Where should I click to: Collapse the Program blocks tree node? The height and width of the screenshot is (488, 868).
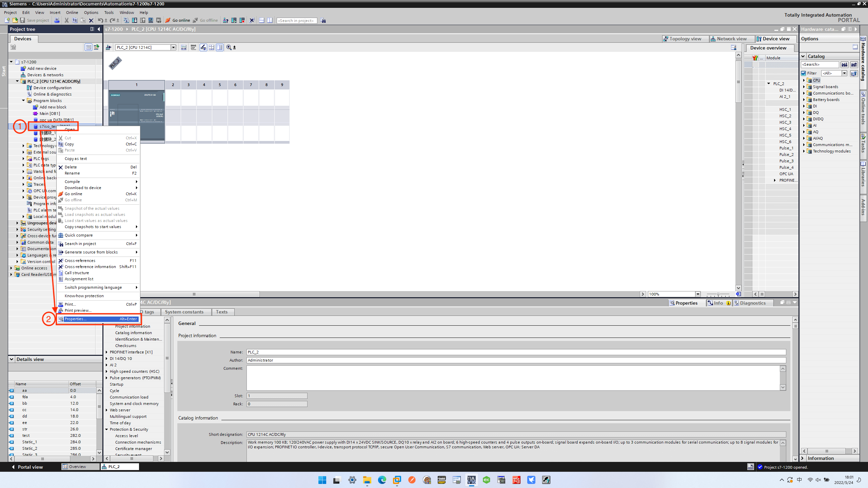tap(23, 100)
